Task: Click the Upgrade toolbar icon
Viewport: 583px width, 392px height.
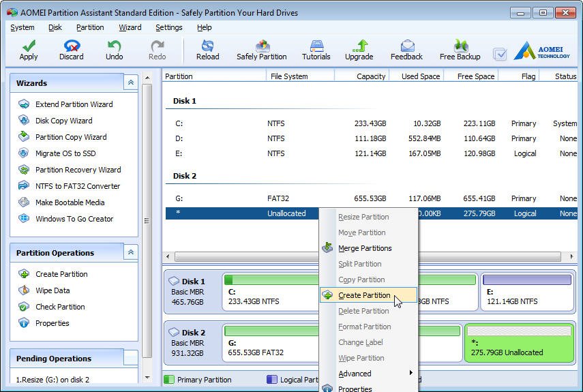Action: coord(359,50)
